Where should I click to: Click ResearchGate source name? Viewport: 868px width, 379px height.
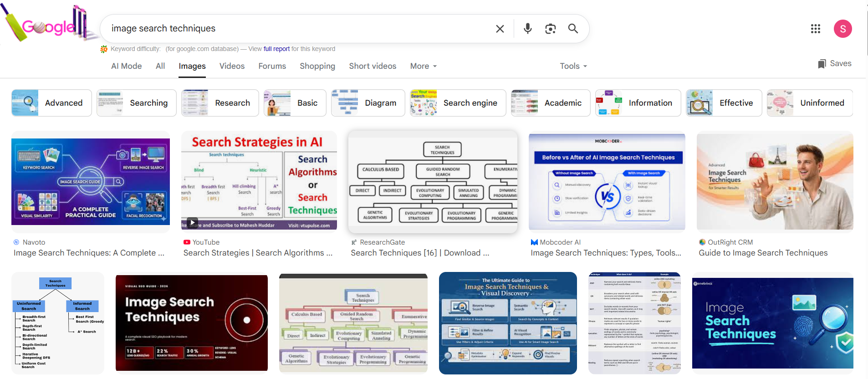[x=382, y=242]
